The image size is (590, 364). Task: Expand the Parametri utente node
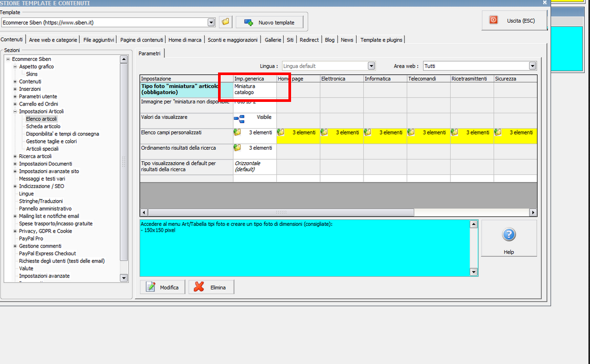(x=15, y=97)
